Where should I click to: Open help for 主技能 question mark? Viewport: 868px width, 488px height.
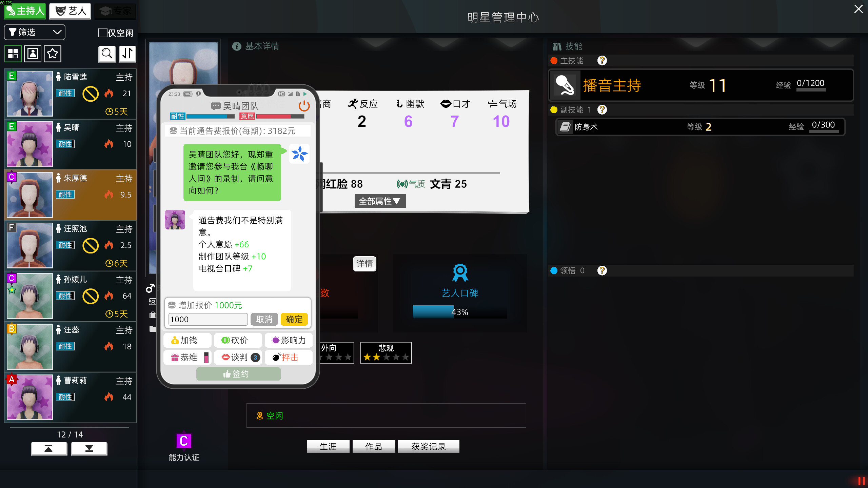pos(602,61)
